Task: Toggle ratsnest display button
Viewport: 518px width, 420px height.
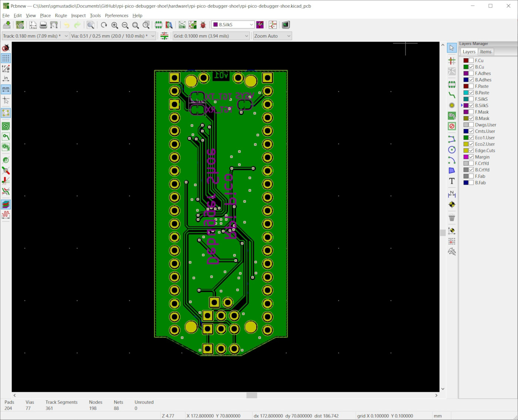Action: pos(6,113)
